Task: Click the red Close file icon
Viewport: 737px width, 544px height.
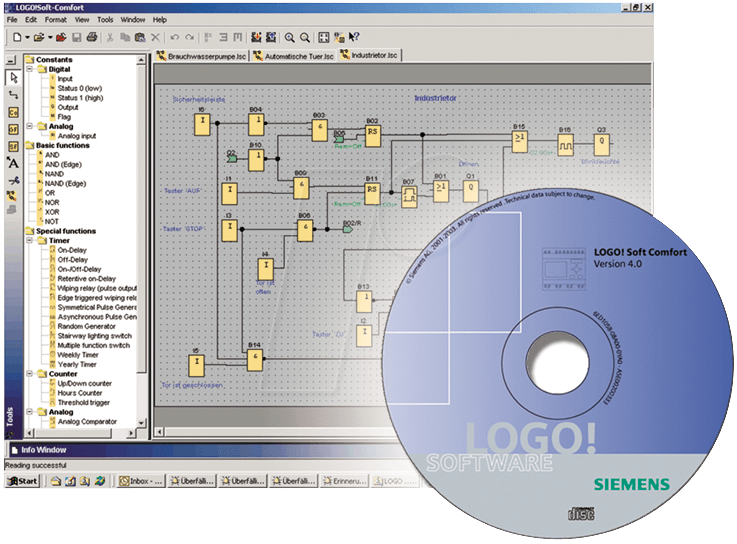Action: (61, 37)
